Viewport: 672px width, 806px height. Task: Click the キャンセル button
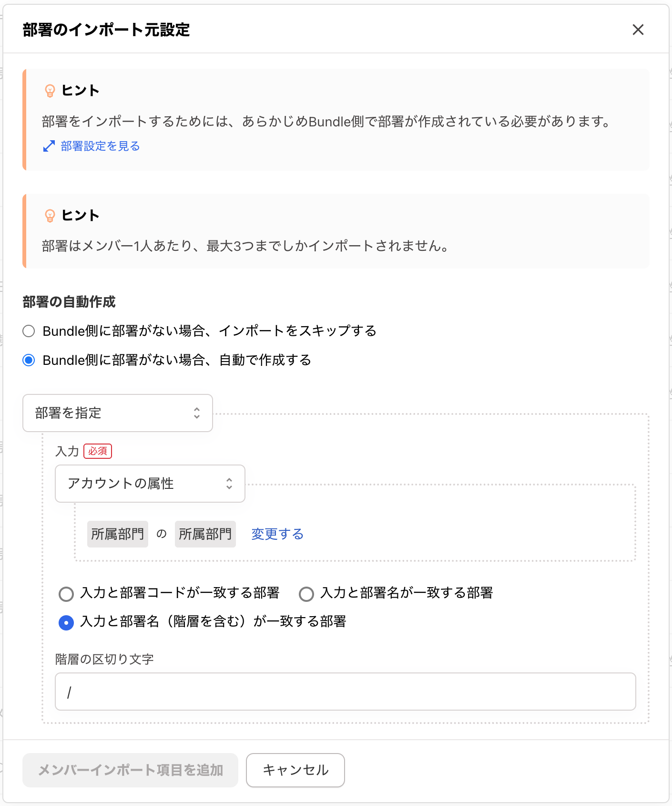[295, 770]
